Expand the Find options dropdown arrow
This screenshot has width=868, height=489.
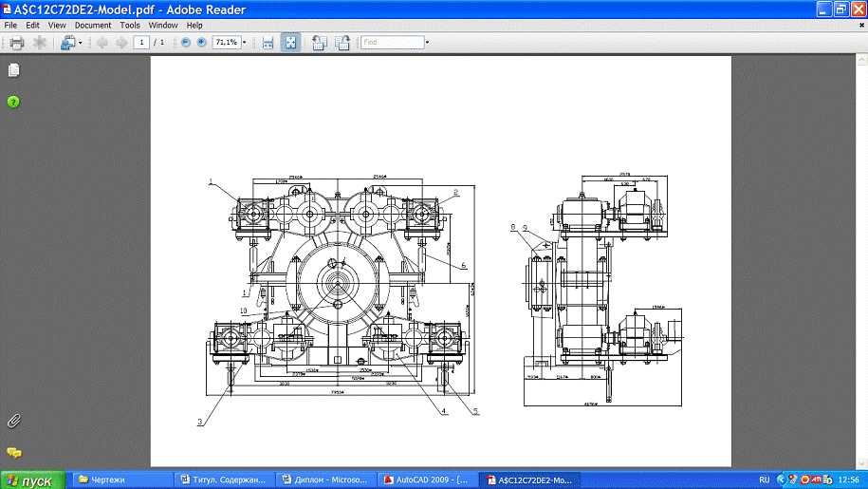tap(427, 43)
